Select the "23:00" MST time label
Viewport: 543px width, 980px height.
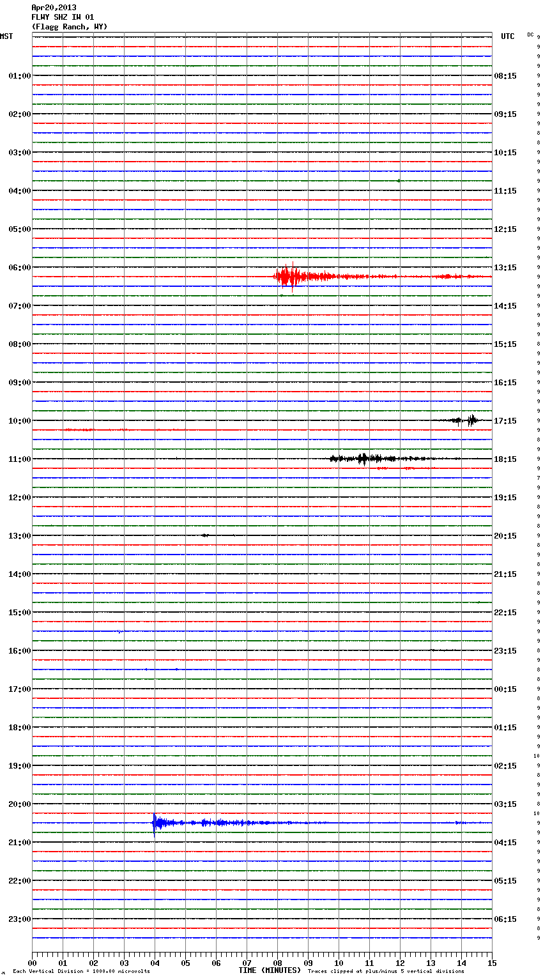(20, 919)
